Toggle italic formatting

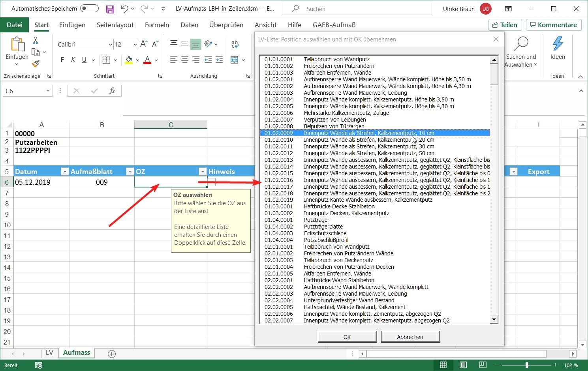point(73,60)
